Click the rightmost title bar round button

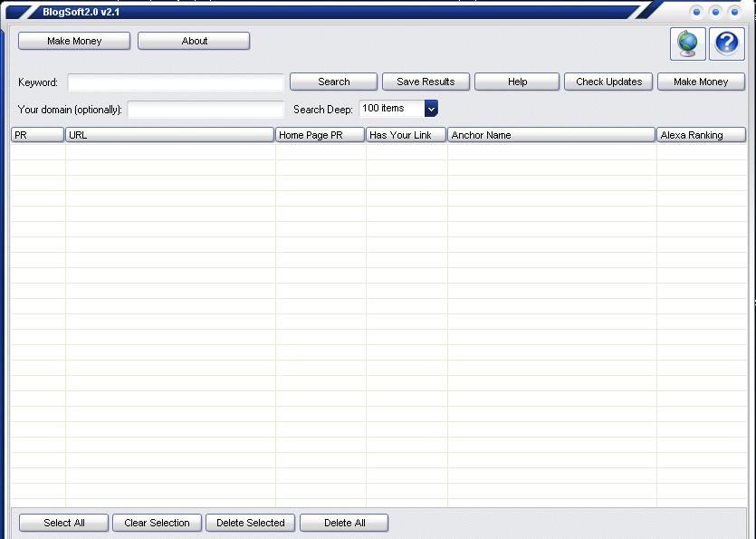[x=734, y=12]
